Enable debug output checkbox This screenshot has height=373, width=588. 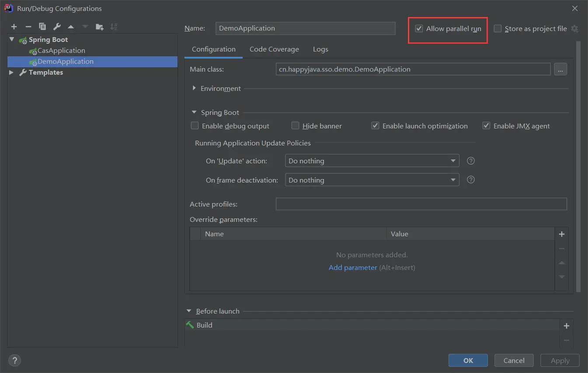195,126
